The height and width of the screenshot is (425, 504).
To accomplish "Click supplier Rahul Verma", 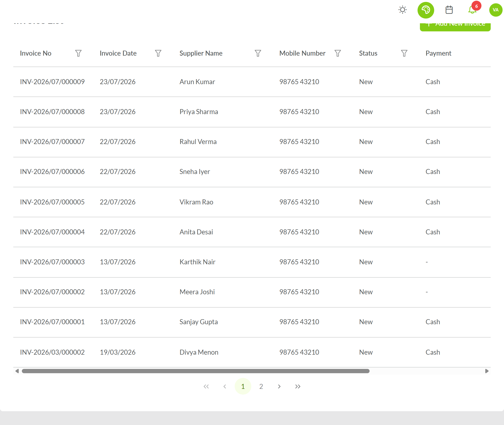I will pos(198,142).
